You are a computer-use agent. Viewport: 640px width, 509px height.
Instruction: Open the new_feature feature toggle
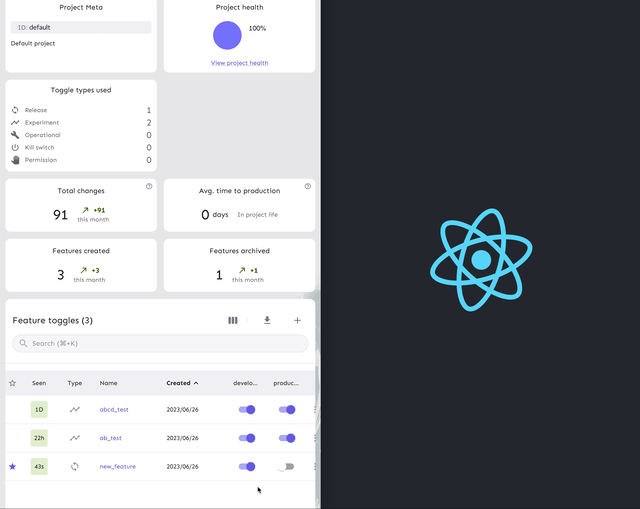click(118, 466)
